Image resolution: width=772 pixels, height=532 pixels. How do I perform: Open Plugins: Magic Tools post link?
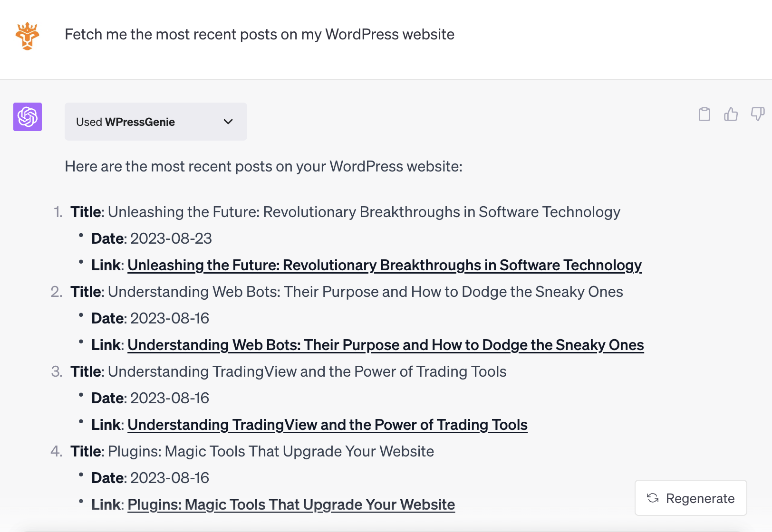point(291,504)
